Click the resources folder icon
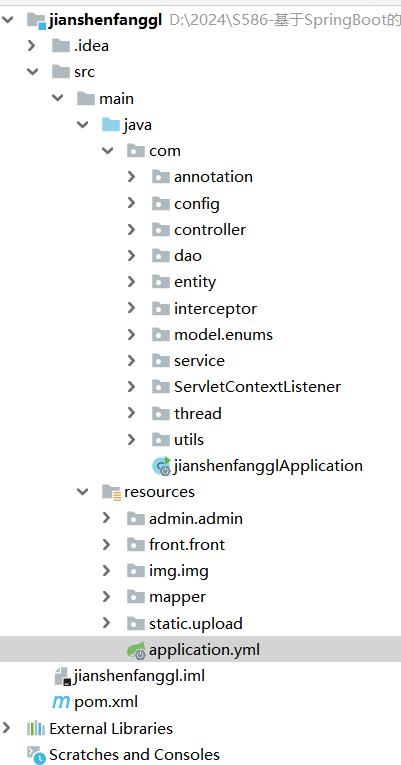The height and width of the screenshot is (765, 401). click(x=111, y=492)
